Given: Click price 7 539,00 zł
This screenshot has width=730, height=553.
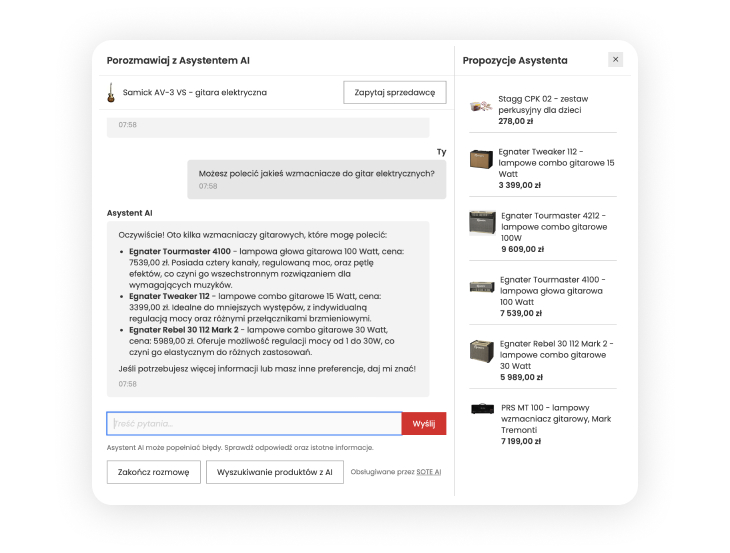Looking at the screenshot, I should click(x=521, y=313).
